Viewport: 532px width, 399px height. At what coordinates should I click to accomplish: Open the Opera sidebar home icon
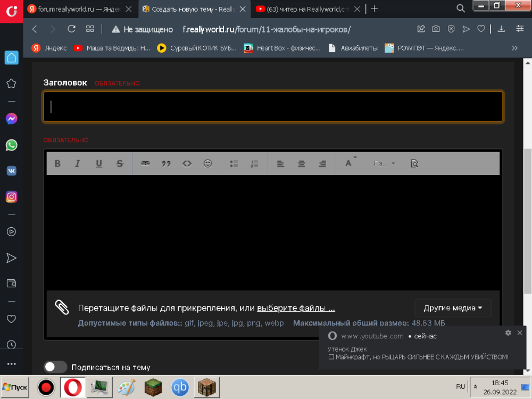[x=12, y=57]
